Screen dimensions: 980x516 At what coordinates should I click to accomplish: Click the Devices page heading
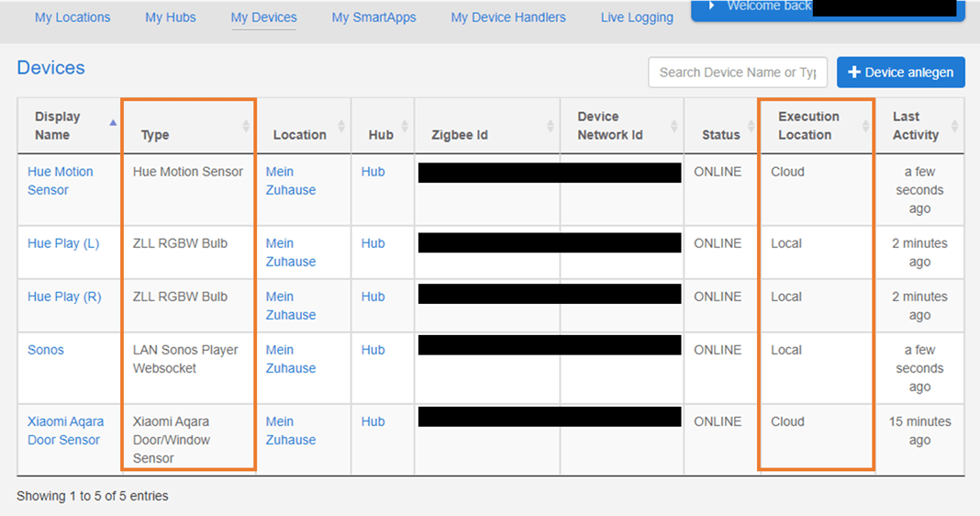[x=50, y=68]
